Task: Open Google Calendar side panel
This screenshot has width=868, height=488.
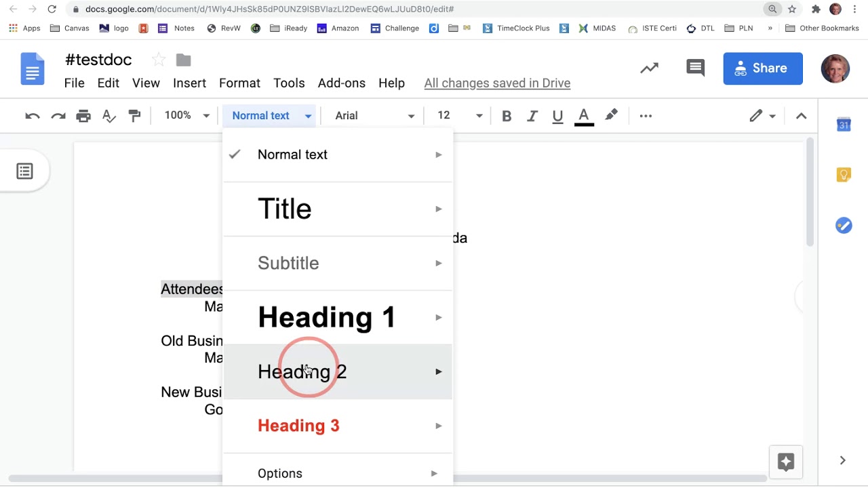Action: (844, 125)
